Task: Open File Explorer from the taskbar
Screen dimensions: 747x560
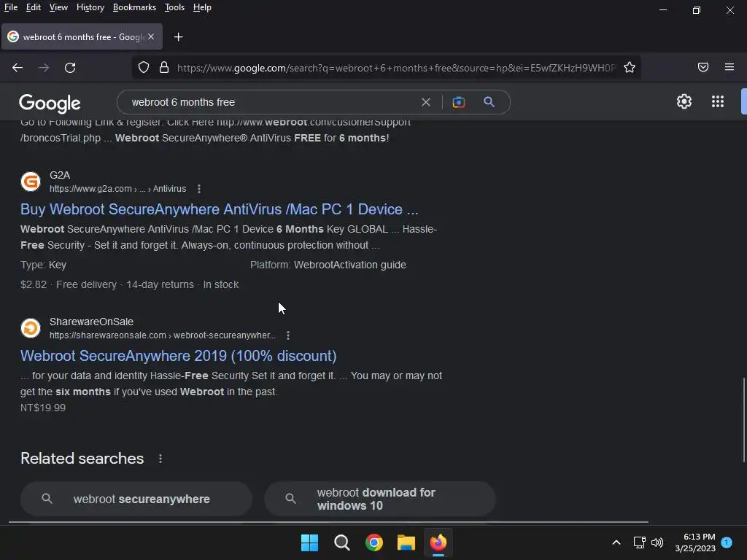Action: click(x=406, y=542)
